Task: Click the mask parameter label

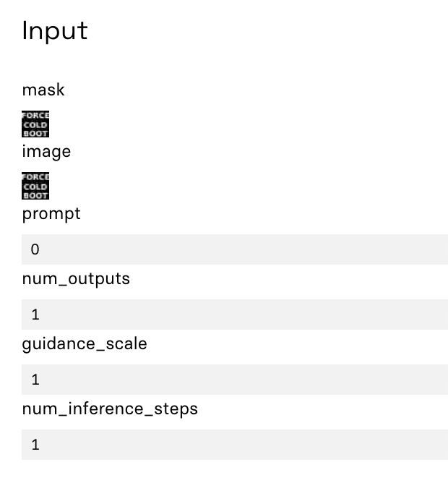Action: click(43, 90)
